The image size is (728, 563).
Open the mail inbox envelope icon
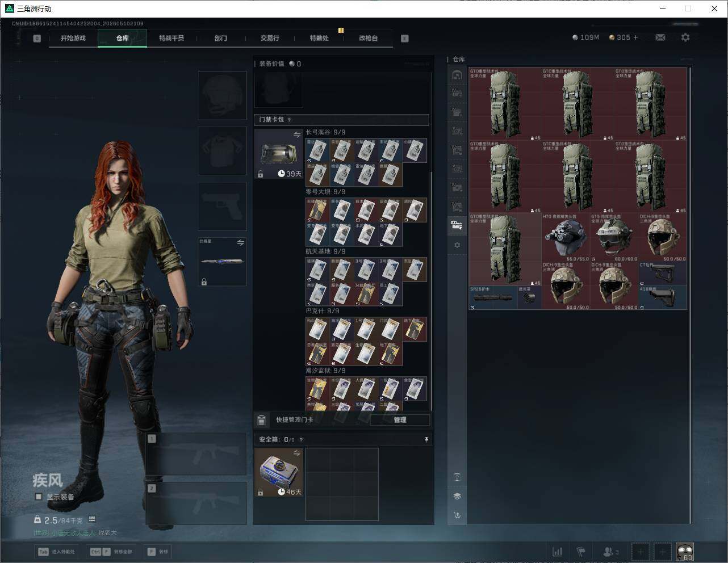(x=660, y=37)
